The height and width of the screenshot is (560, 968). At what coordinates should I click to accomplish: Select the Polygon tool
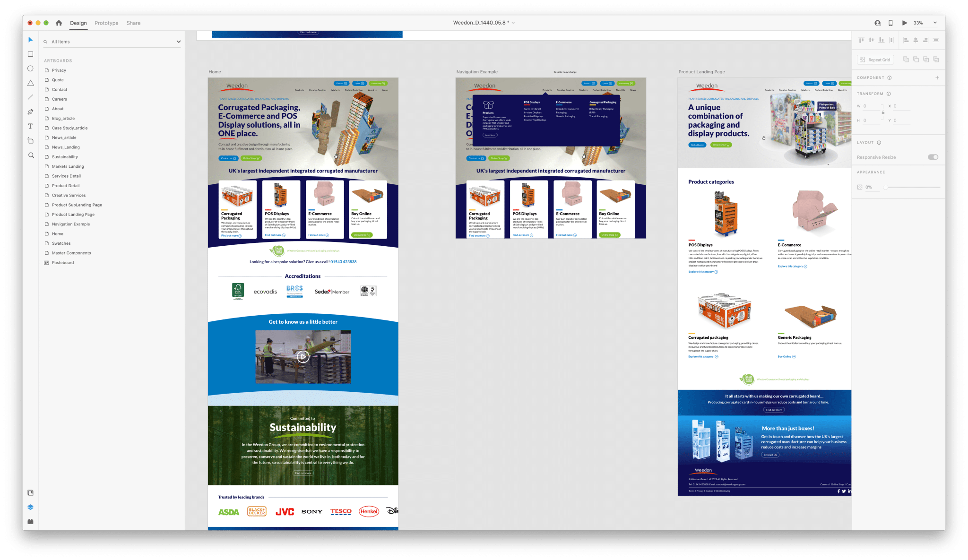[x=30, y=83]
